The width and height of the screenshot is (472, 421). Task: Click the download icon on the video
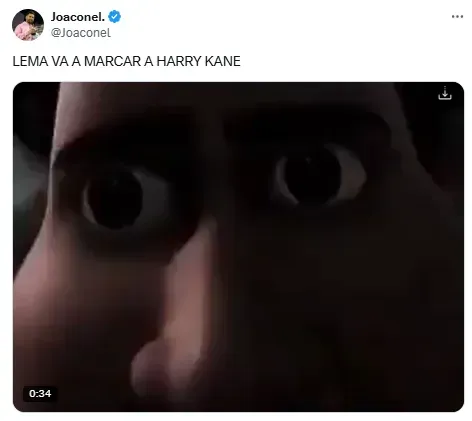click(445, 93)
